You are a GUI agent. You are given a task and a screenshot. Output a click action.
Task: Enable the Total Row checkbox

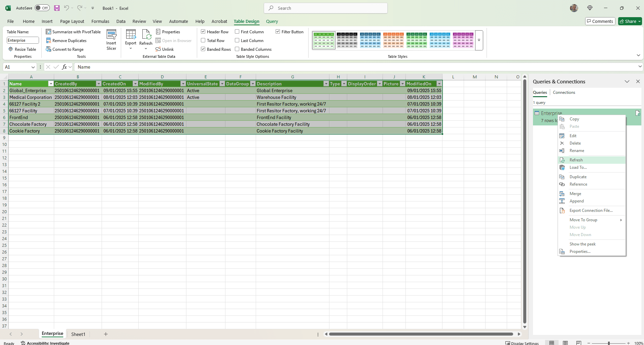pos(203,41)
